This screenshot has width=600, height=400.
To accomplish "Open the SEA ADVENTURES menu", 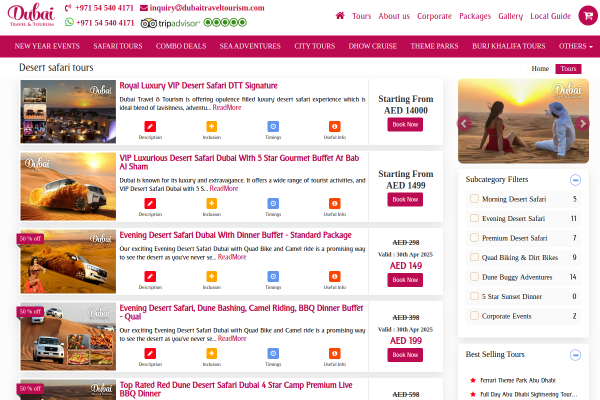I will pyautogui.click(x=250, y=46).
